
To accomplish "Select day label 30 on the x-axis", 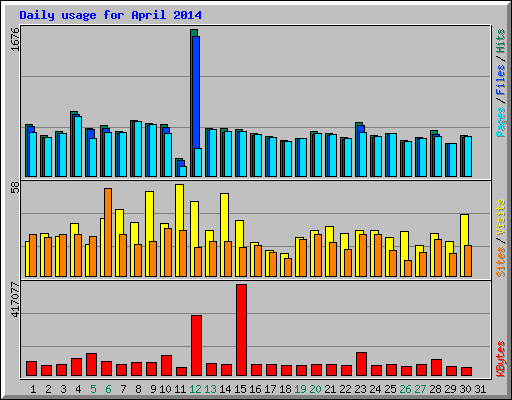I will (x=465, y=389).
